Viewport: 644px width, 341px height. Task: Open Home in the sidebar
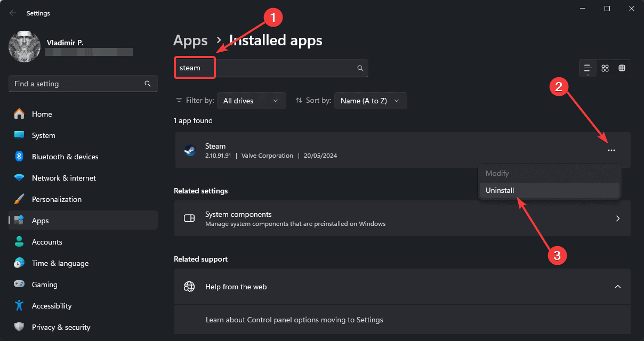tap(83, 114)
